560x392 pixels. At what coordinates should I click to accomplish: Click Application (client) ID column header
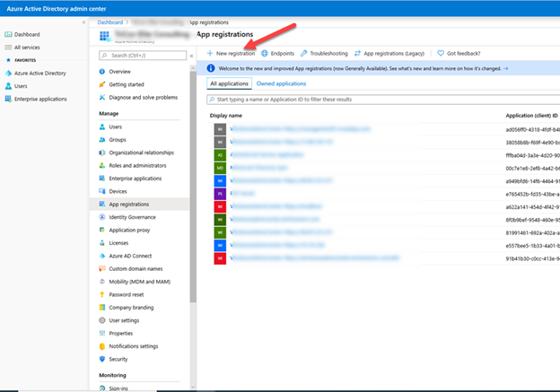pyautogui.click(x=531, y=116)
